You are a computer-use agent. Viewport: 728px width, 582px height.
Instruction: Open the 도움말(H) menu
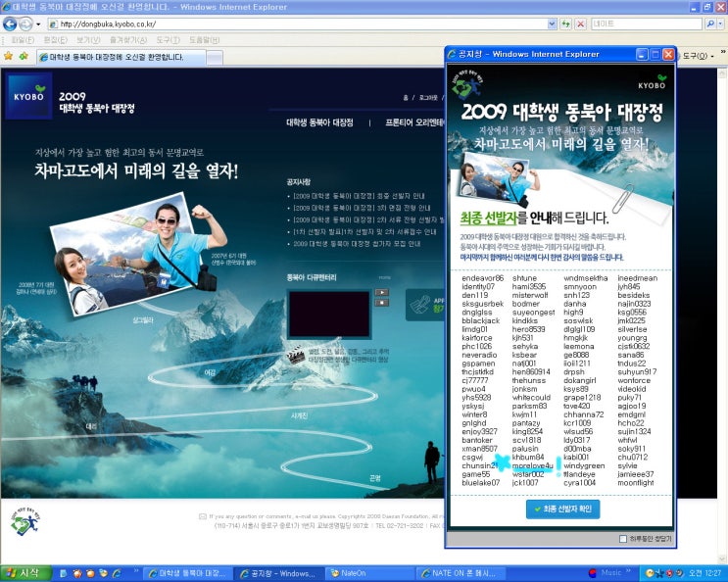click(x=204, y=40)
